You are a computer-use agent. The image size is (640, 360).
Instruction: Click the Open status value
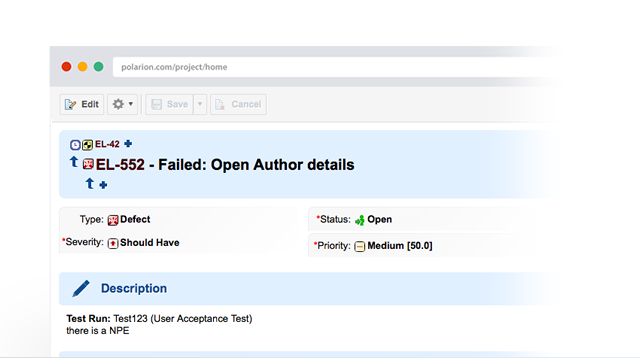coord(379,220)
